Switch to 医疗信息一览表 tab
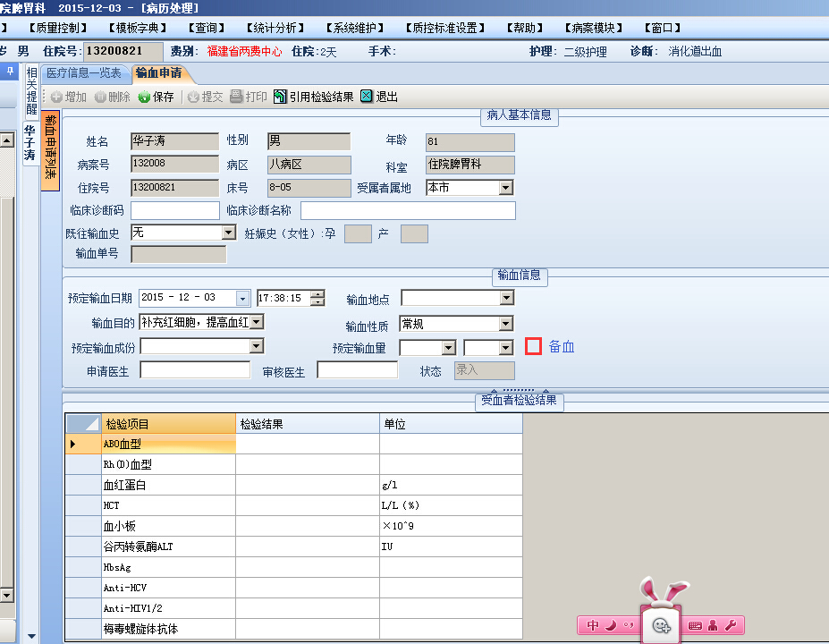This screenshot has width=829, height=644. click(x=83, y=73)
